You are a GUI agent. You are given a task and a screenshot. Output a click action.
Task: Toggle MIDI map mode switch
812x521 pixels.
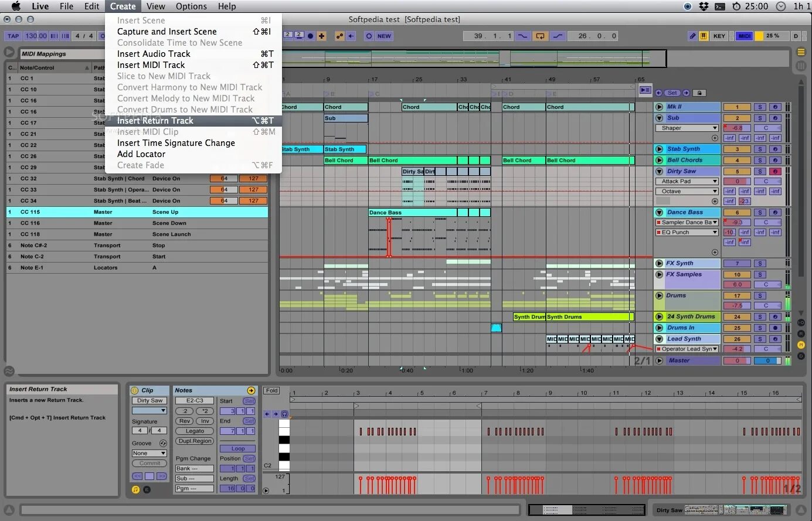(745, 36)
